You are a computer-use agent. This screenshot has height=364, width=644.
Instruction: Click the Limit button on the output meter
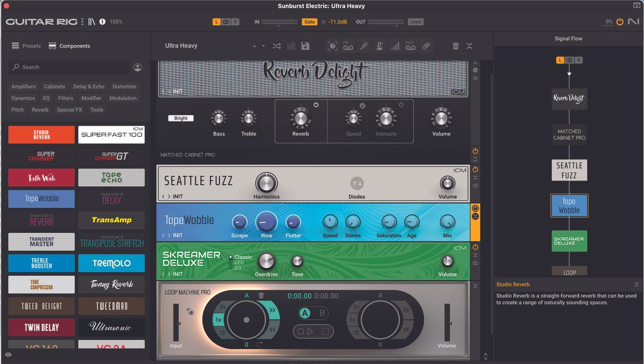pos(417,21)
